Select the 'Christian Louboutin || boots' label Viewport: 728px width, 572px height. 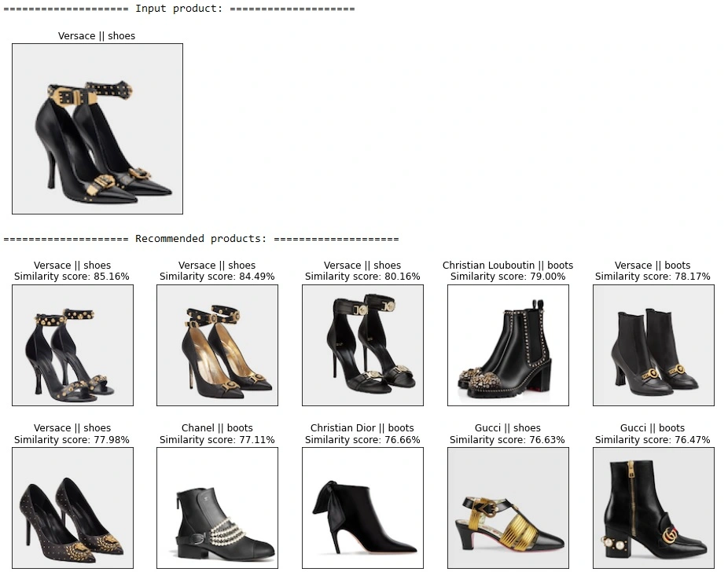(508, 266)
